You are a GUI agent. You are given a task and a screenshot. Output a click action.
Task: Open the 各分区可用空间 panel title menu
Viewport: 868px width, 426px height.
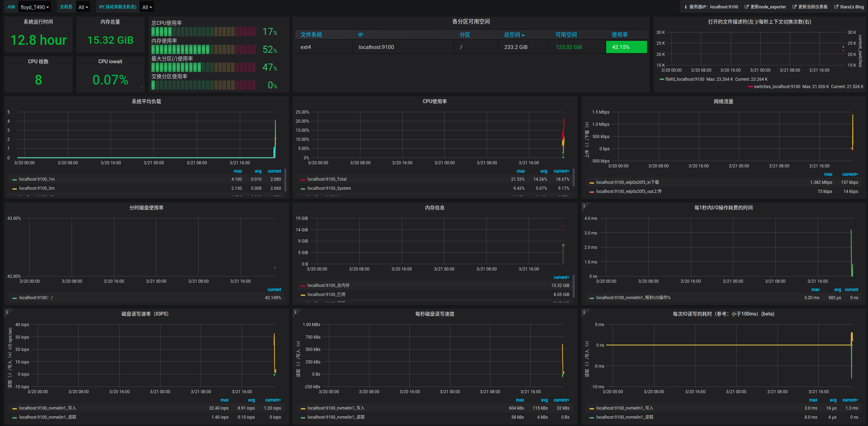pyautogui.click(x=471, y=22)
